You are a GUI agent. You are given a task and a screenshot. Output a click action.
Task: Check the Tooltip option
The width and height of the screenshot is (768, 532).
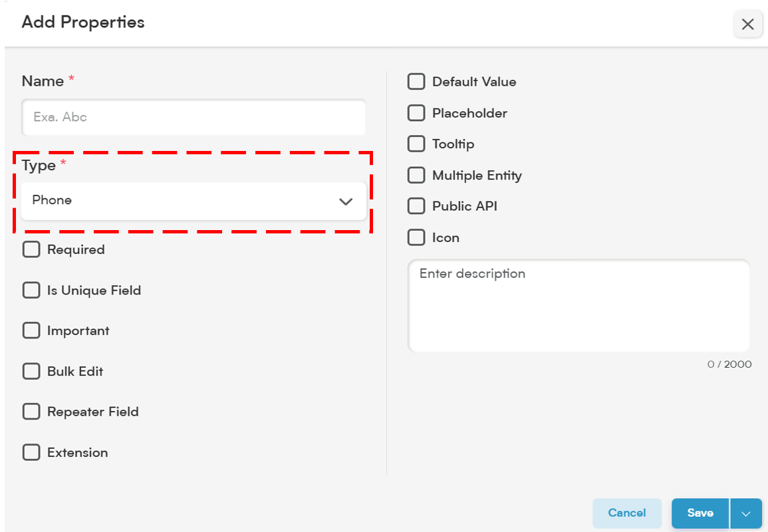(x=416, y=144)
